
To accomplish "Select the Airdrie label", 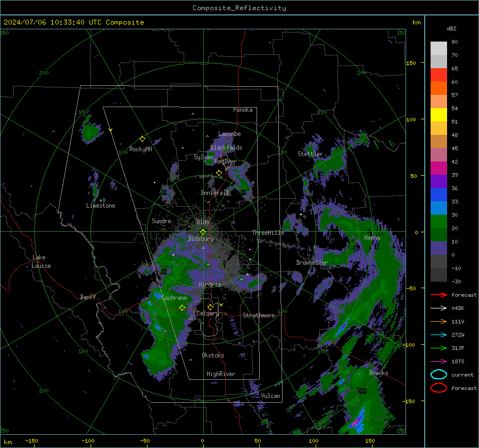I will (x=210, y=284).
